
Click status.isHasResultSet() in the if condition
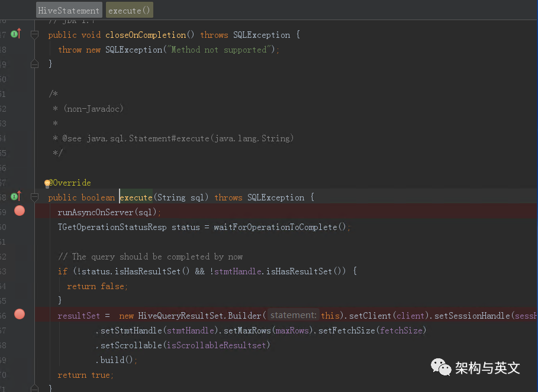click(x=136, y=271)
